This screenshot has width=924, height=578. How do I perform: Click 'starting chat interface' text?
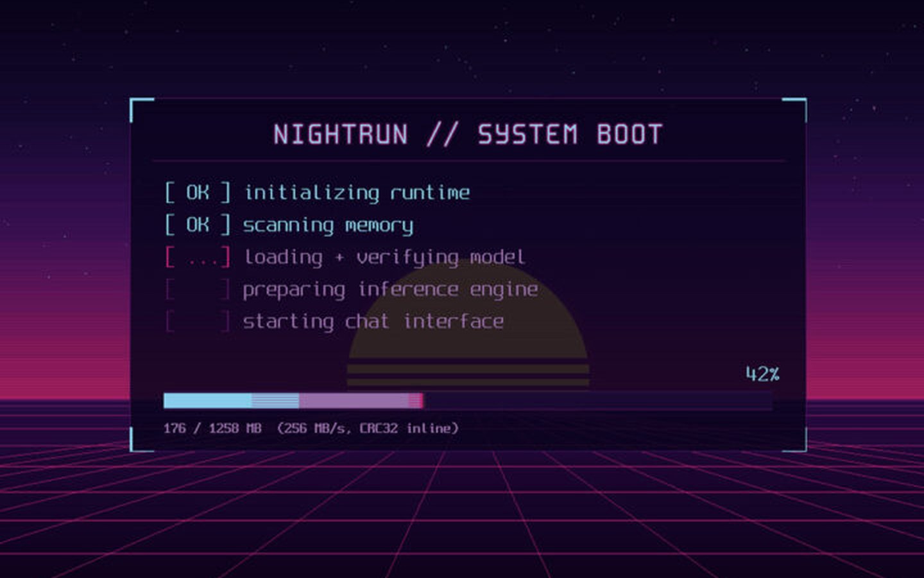click(x=373, y=321)
